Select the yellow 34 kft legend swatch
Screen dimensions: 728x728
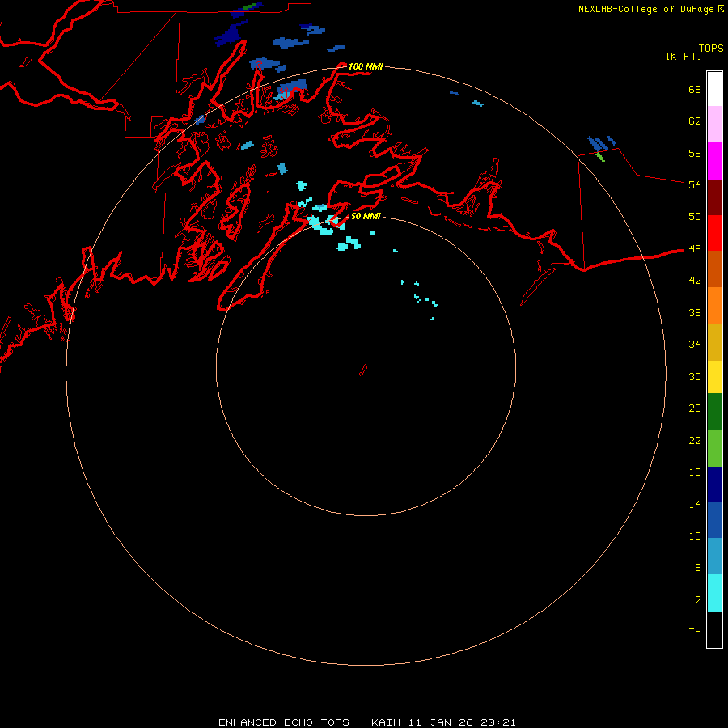[x=714, y=377]
